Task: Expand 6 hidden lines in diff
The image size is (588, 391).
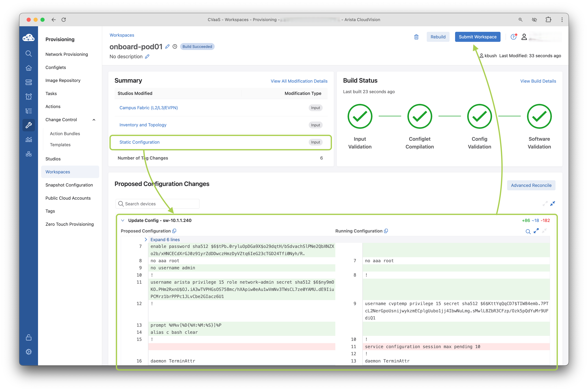Action: tap(165, 239)
